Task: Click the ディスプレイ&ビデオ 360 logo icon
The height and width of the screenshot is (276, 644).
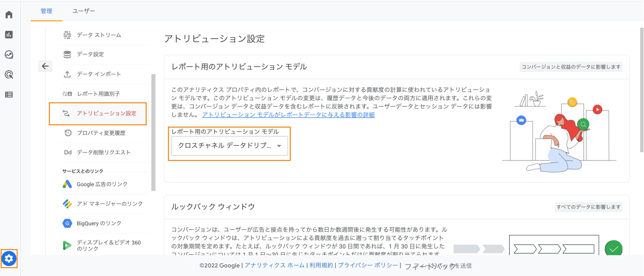Action: pyautogui.click(x=67, y=245)
